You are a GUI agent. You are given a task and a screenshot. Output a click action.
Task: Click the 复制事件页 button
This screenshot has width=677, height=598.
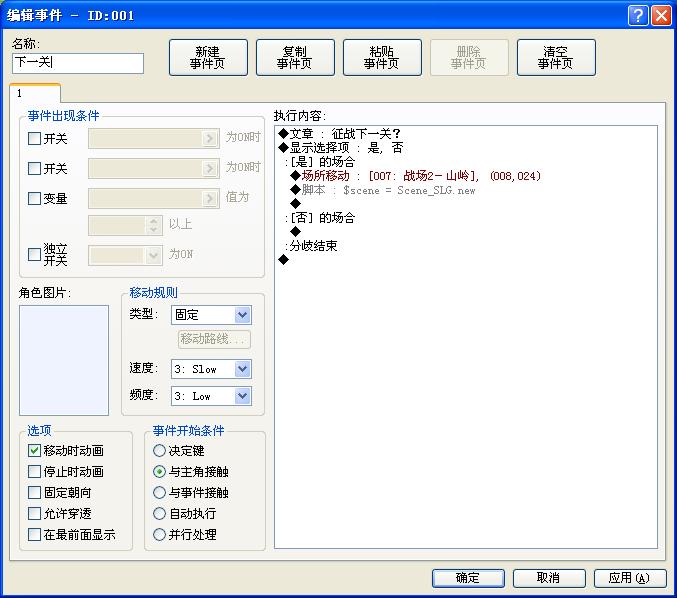[x=295, y=57]
